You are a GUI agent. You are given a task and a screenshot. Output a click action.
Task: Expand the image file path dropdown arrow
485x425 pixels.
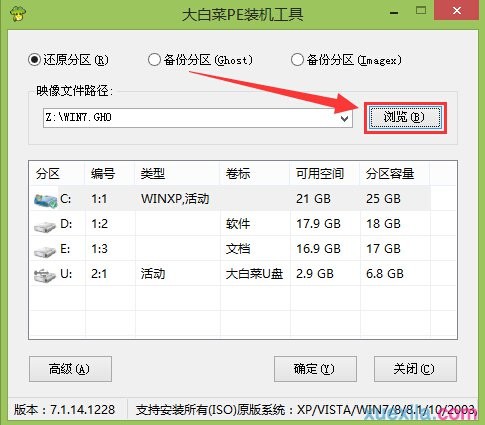345,118
